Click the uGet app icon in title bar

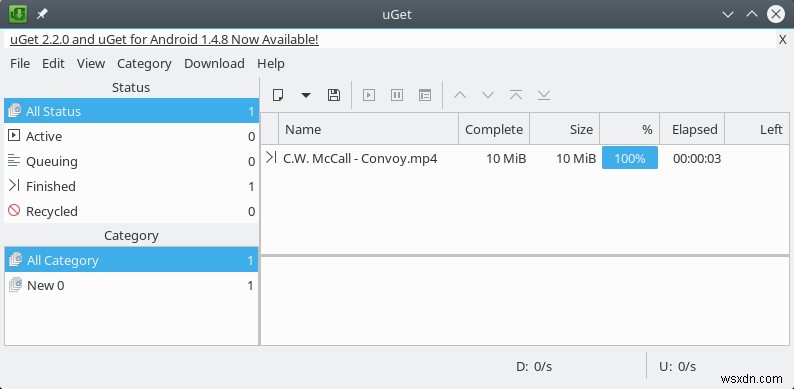tap(18, 14)
